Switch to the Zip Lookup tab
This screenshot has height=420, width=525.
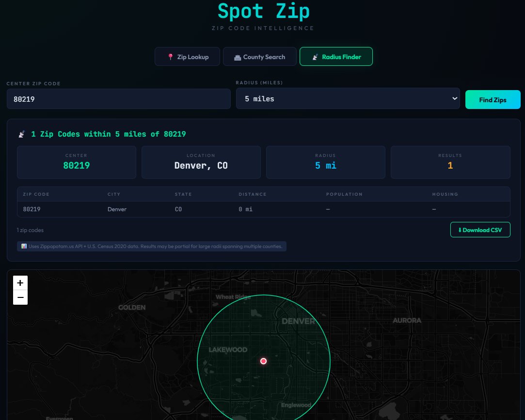click(x=187, y=57)
